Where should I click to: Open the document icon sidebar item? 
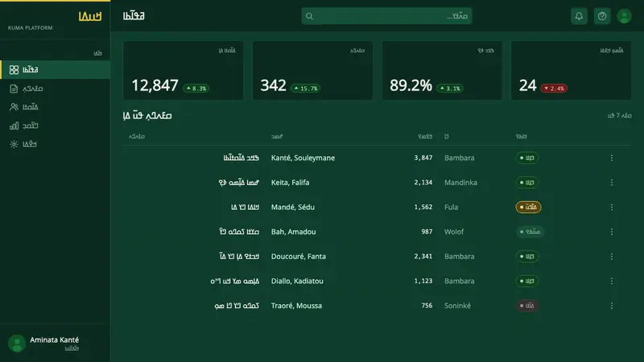pos(55,88)
